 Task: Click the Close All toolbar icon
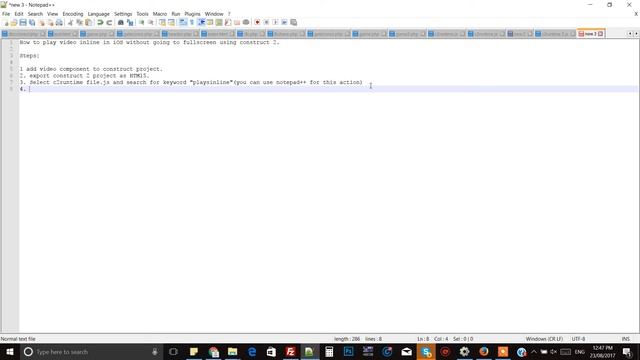pyautogui.click(x=50, y=22)
